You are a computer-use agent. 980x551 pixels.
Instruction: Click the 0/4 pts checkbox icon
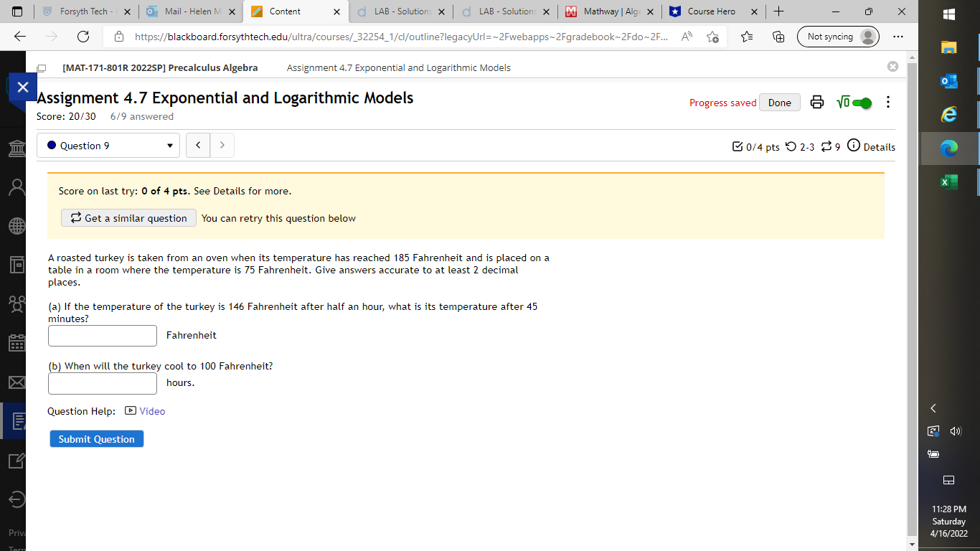(x=738, y=146)
